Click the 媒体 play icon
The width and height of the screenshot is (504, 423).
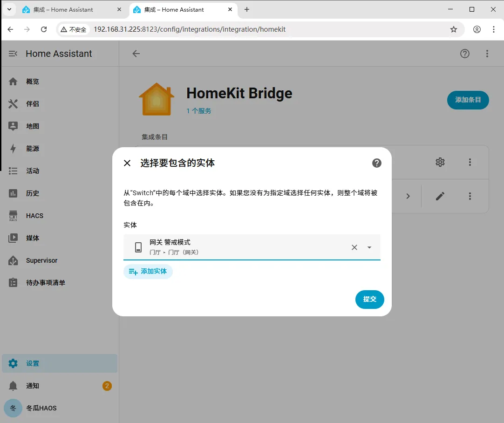[x=13, y=238]
